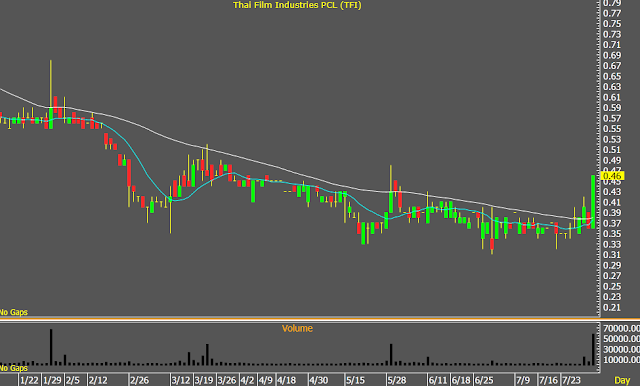
Task: Click the 0.49 price axis value
Action: 612,160
